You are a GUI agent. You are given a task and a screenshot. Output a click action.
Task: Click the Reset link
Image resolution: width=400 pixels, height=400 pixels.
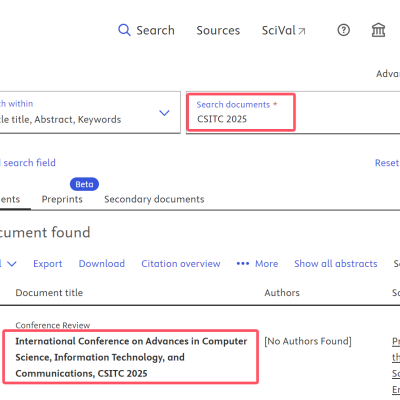[x=387, y=163]
